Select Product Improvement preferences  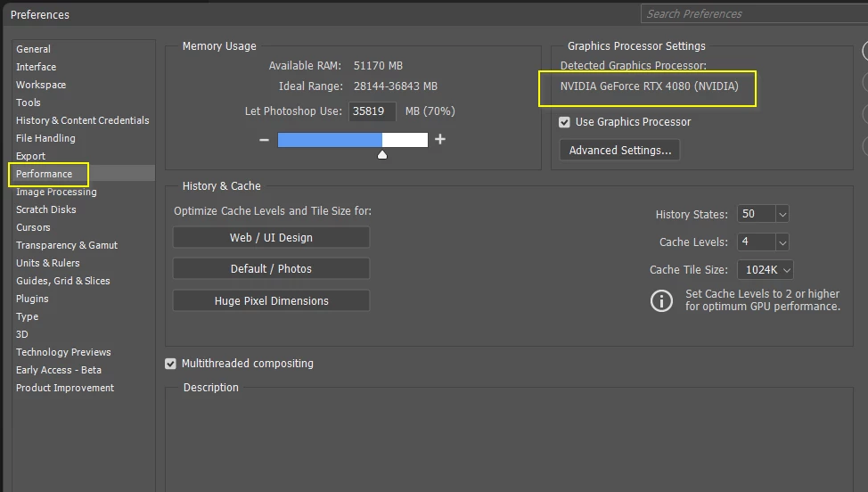(65, 388)
